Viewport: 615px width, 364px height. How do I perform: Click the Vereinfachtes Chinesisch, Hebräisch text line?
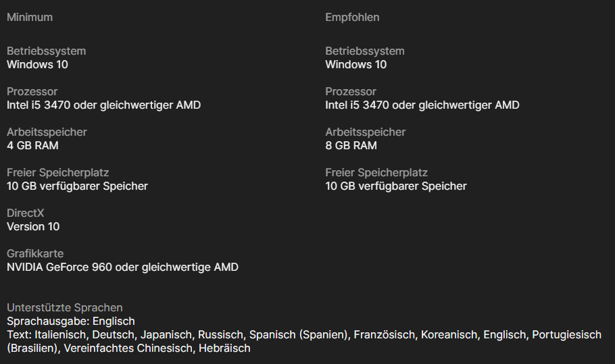[x=128, y=348]
